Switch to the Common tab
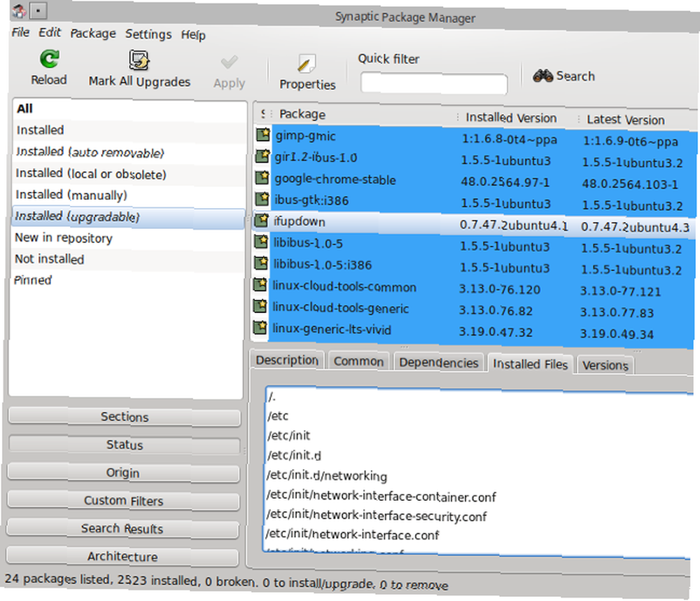 click(x=358, y=361)
